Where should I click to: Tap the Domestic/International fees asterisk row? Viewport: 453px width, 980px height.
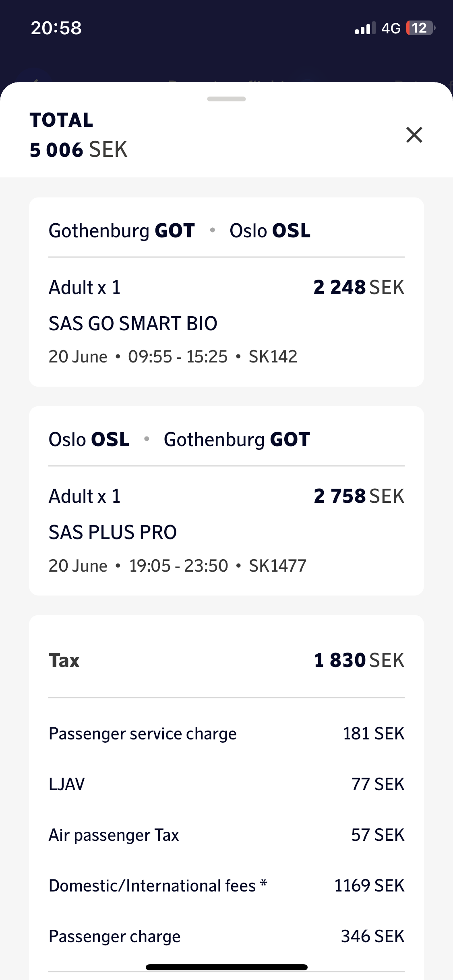(226, 886)
